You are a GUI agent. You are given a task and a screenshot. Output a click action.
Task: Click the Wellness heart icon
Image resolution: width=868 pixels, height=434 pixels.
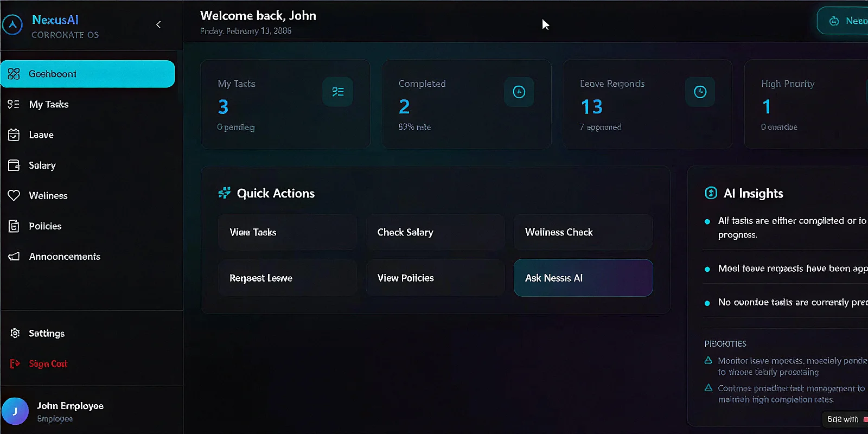pyautogui.click(x=14, y=195)
